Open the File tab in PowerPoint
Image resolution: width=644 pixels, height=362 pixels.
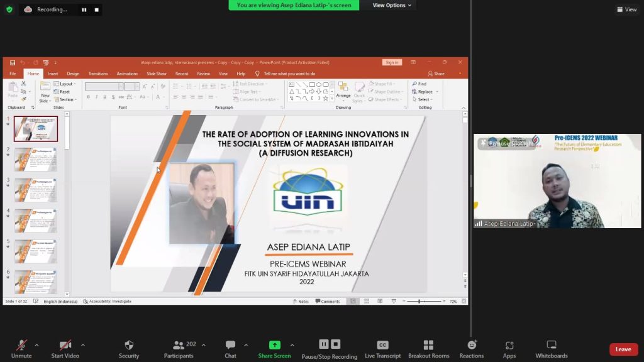pyautogui.click(x=13, y=74)
